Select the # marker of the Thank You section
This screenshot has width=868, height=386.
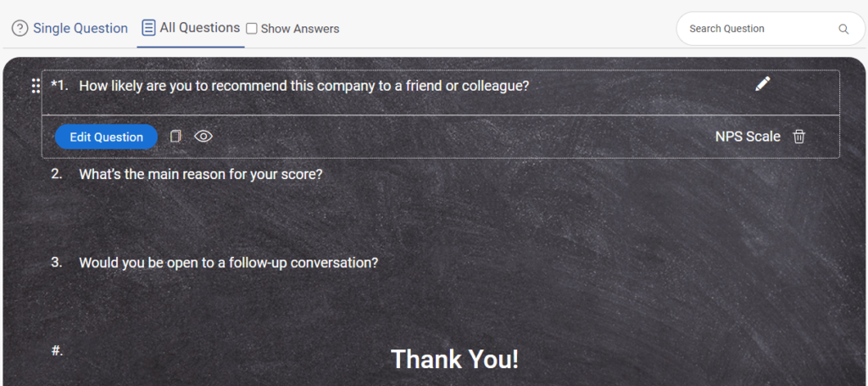57,350
